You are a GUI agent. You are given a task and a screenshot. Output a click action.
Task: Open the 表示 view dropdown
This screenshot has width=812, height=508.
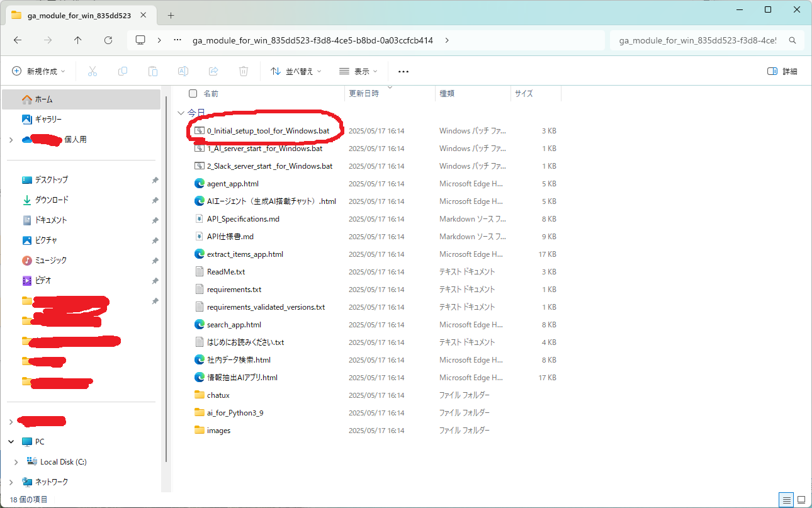click(x=358, y=71)
